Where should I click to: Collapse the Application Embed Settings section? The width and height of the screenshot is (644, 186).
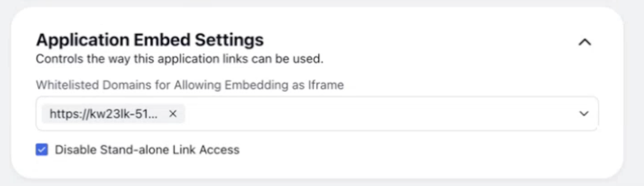click(x=584, y=43)
